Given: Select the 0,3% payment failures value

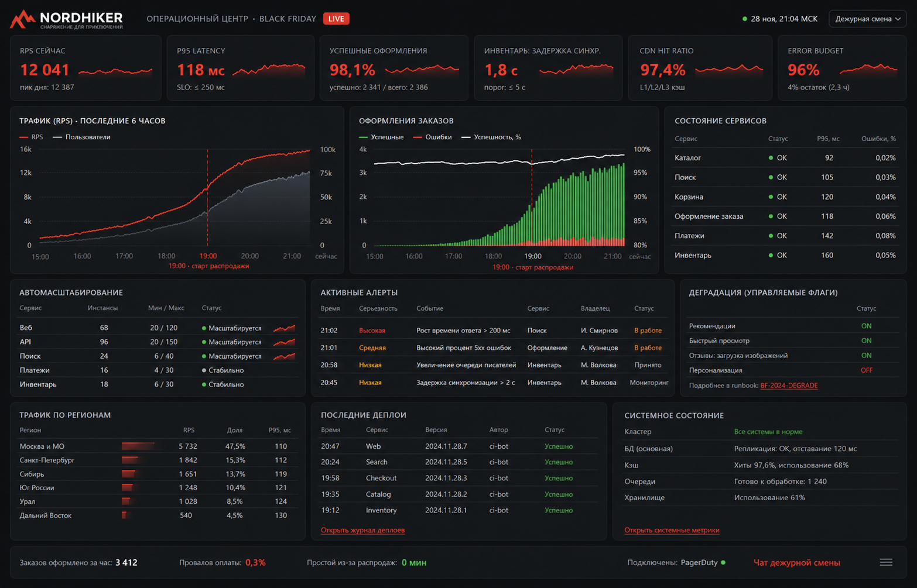Looking at the screenshot, I should (255, 563).
